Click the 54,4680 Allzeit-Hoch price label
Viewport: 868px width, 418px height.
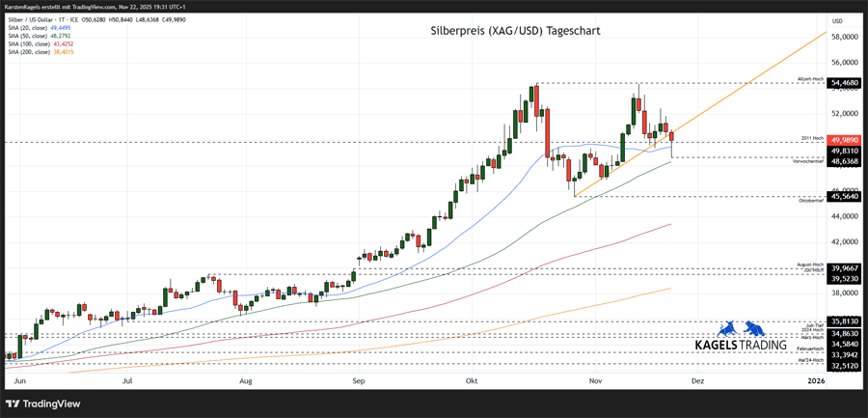point(843,84)
